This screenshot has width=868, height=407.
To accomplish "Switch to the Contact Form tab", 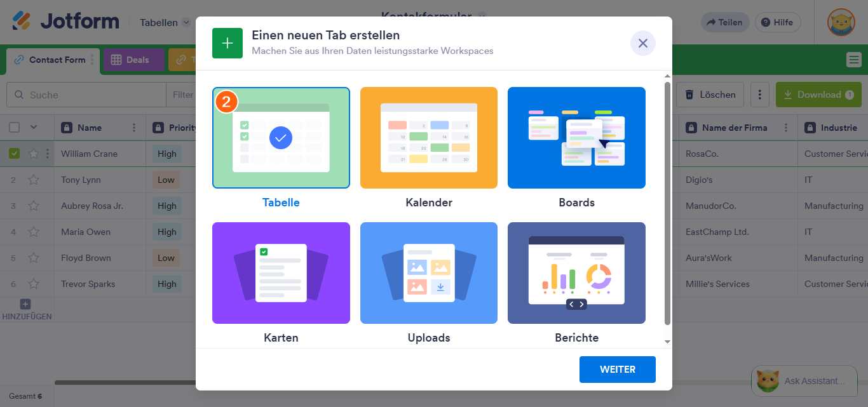I will click(57, 60).
